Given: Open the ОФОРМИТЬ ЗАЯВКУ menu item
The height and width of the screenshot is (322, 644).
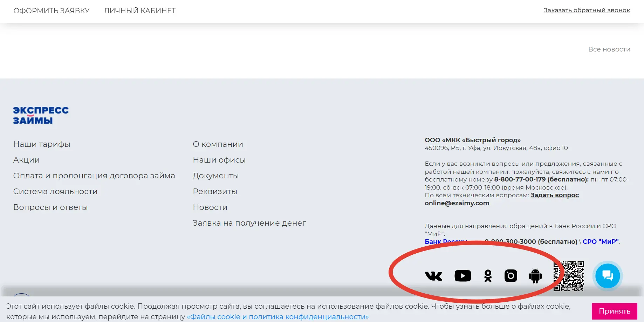Looking at the screenshot, I should point(52,11).
